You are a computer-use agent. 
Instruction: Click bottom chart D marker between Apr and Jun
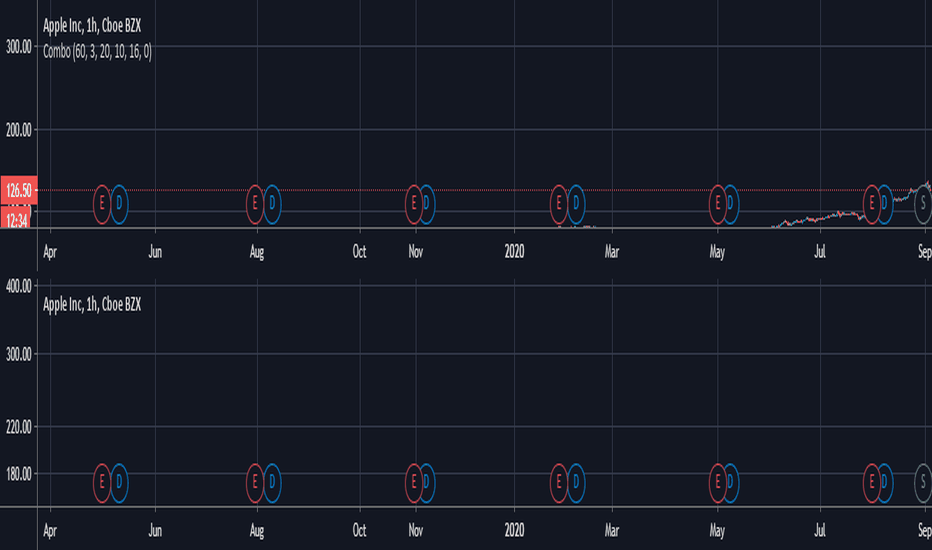pos(119,483)
